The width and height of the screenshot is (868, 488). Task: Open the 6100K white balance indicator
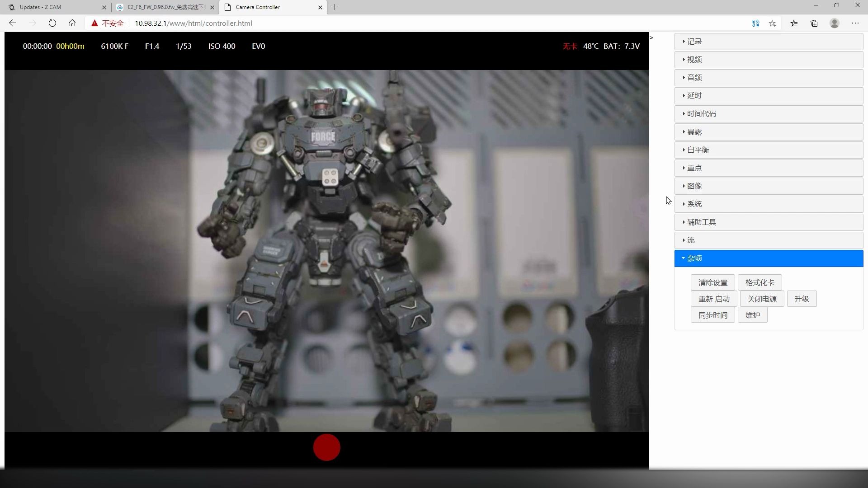click(x=114, y=46)
